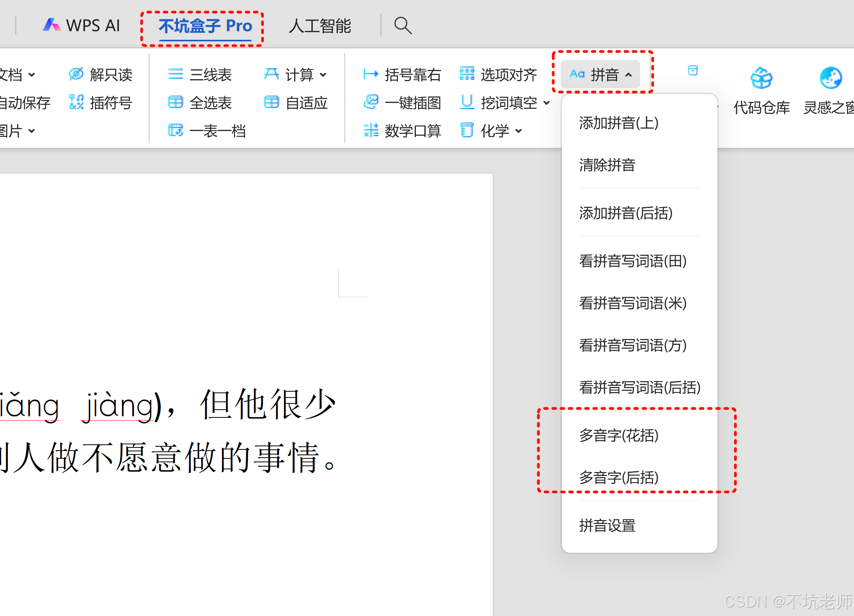The image size is (854, 616).
Task: Choose 多音字(花括) from the menu
Action: [619, 435]
